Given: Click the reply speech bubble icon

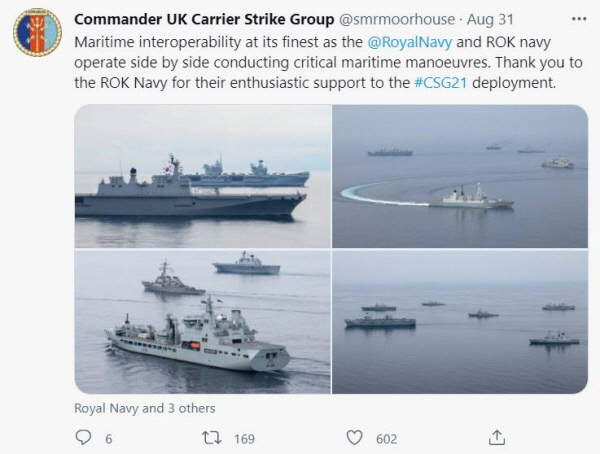Looking at the screenshot, I should (85, 438).
